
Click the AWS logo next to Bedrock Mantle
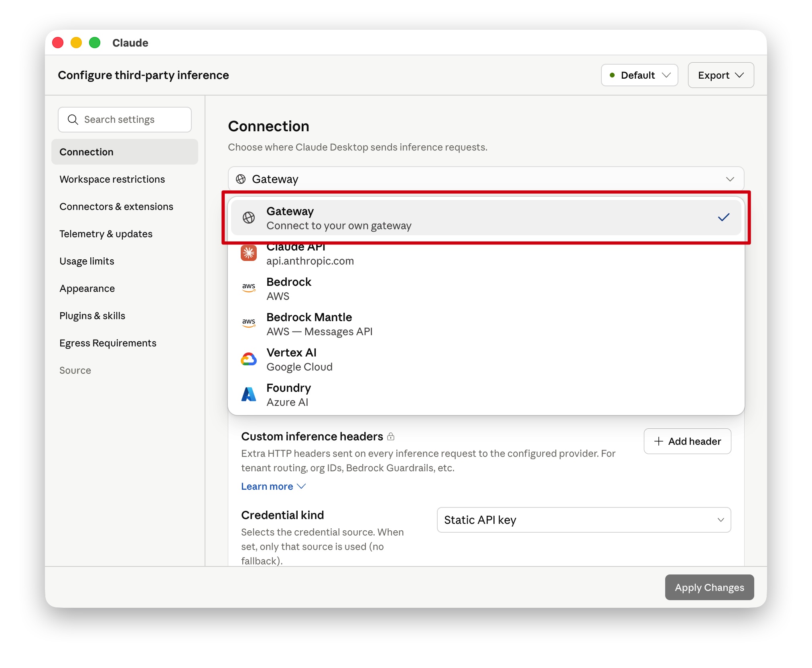point(249,323)
